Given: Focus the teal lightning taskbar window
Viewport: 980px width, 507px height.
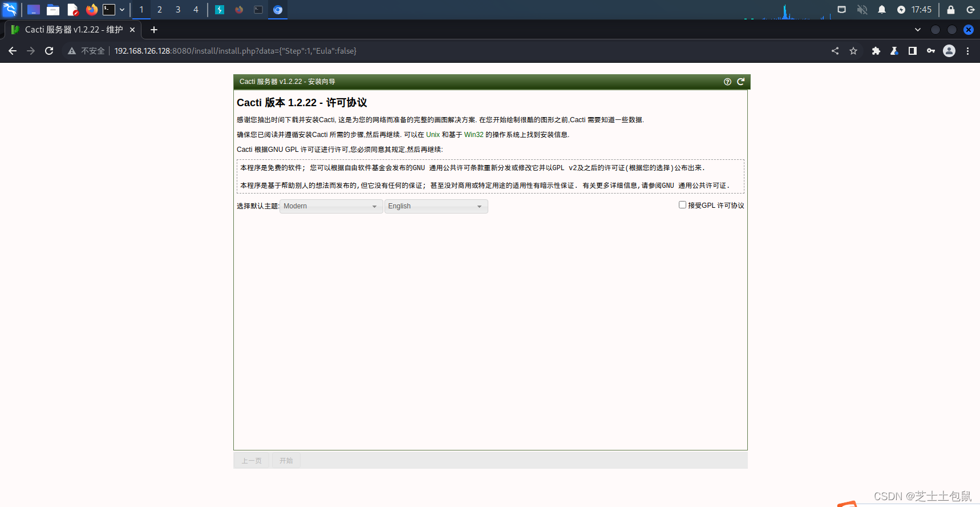Looking at the screenshot, I should pos(220,10).
